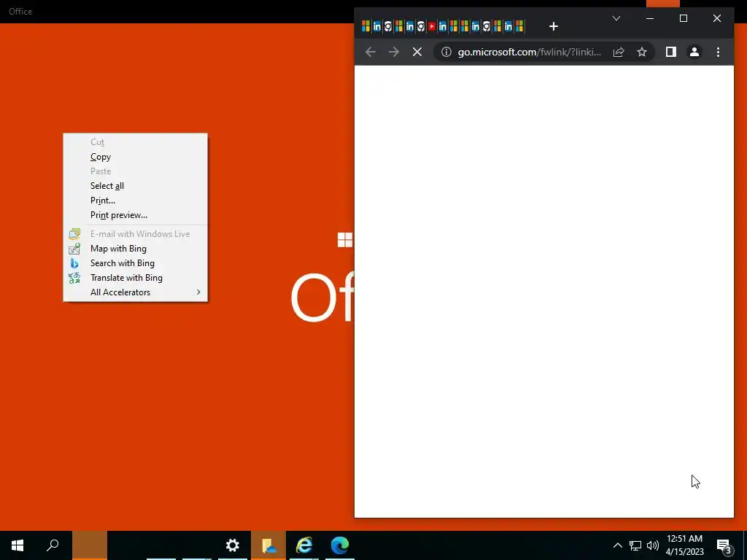Open the YouTube tab in Chrome
The image size is (747, 560).
point(432,27)
